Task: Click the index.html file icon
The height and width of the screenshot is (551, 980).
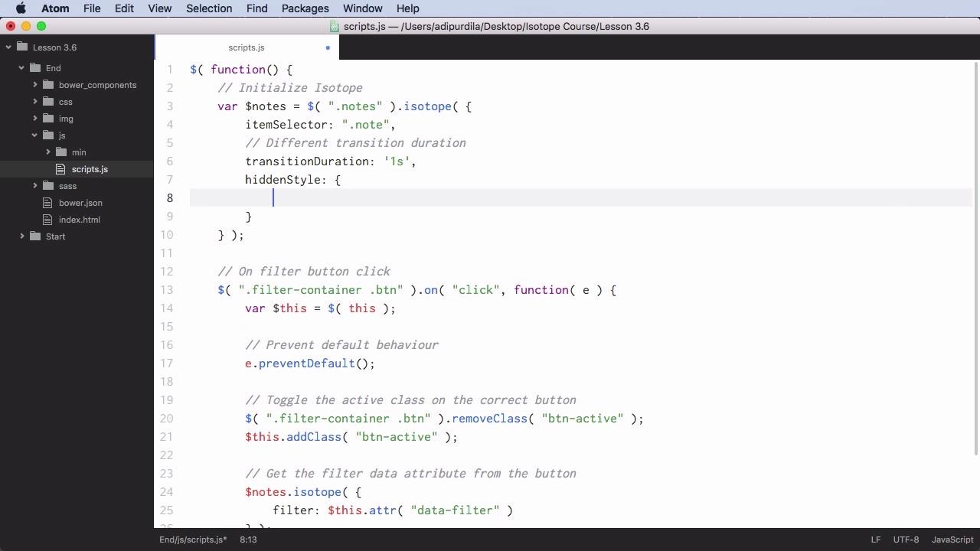Action: click(x=49, y=220)
